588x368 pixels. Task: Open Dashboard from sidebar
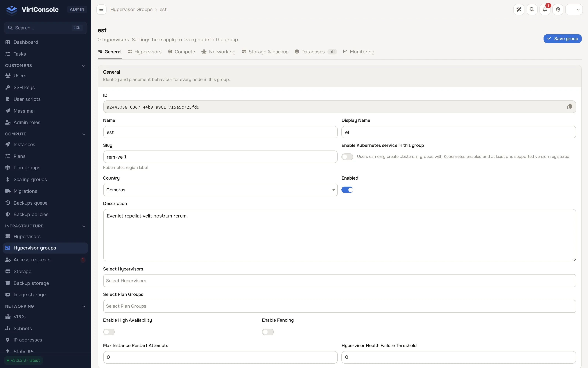tap(45, 42)
